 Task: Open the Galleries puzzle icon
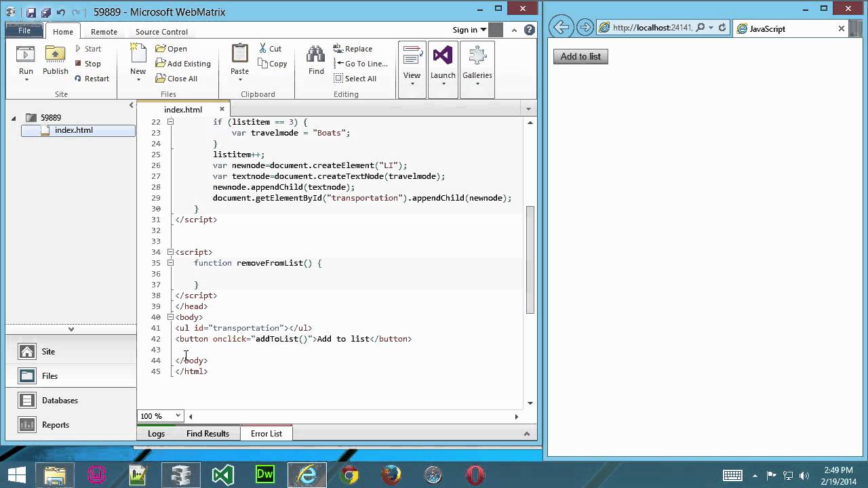[x=477, y=56]
